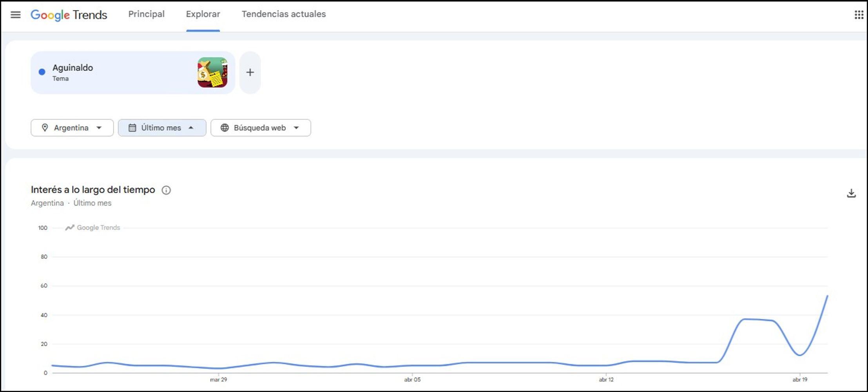Click the Google Trends logo
The height and width of the screenshot is (392, 868).
(x=69, y=15)
